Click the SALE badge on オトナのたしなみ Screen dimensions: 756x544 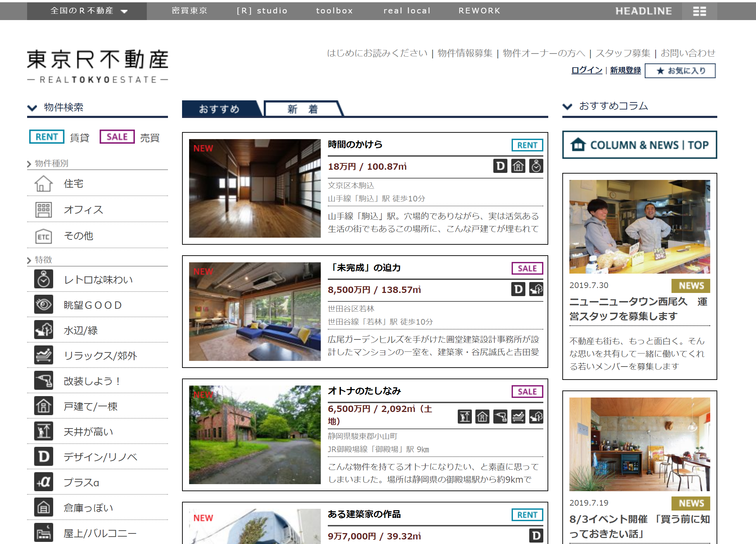[x=527, y=392]
